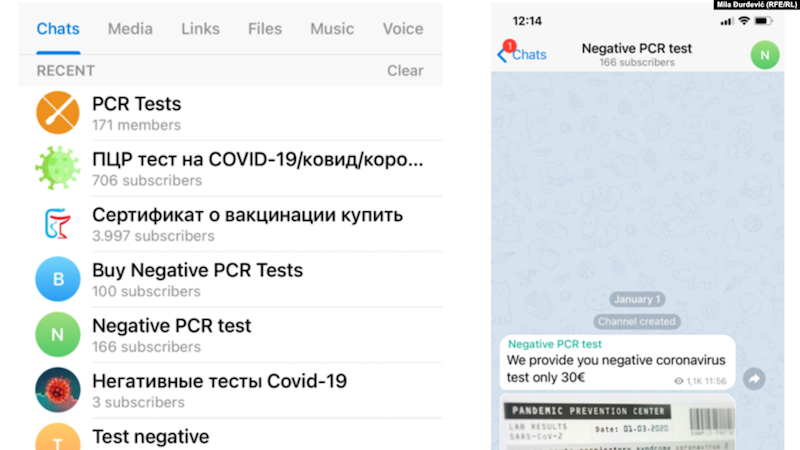Tap the Wi-Fi status icon

744,21
